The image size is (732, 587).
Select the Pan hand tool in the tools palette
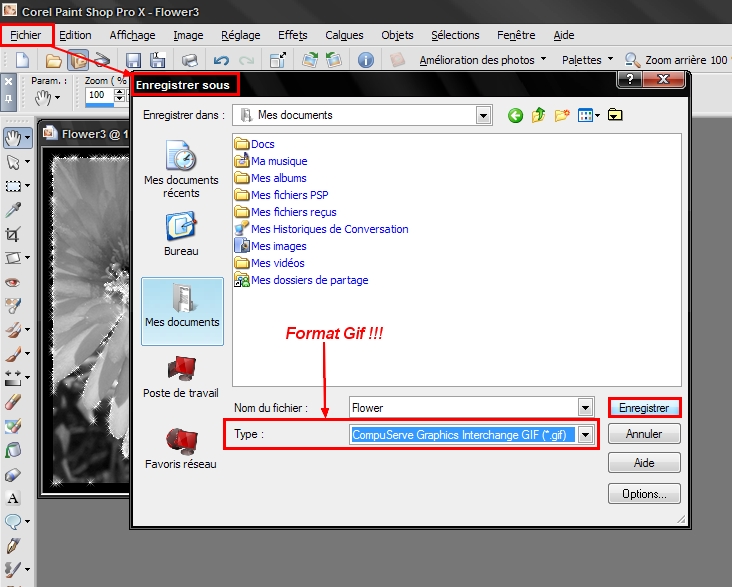tap(13, 138)
